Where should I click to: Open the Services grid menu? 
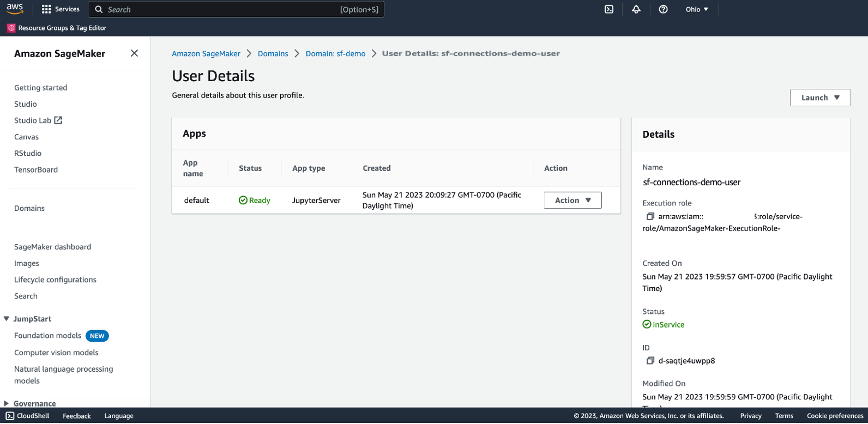61,9
